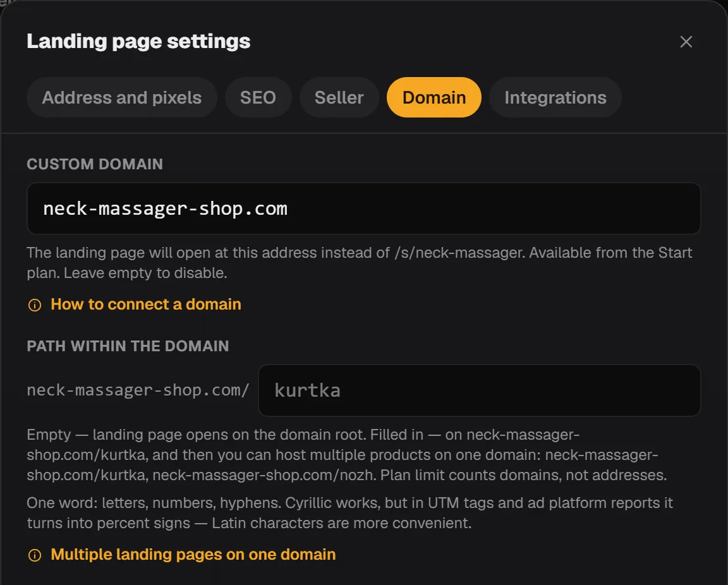The height and width of the screenshot is (585, 728).
Task: Select the Domain tab
Action: pyautogui.click(x=434, y=97)
